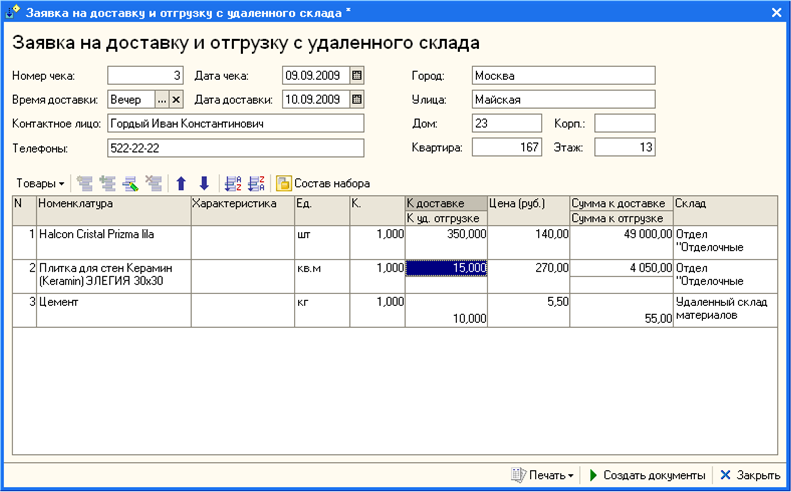
Task: Clear the Время доставки value
Action: [x=176, y=100]
